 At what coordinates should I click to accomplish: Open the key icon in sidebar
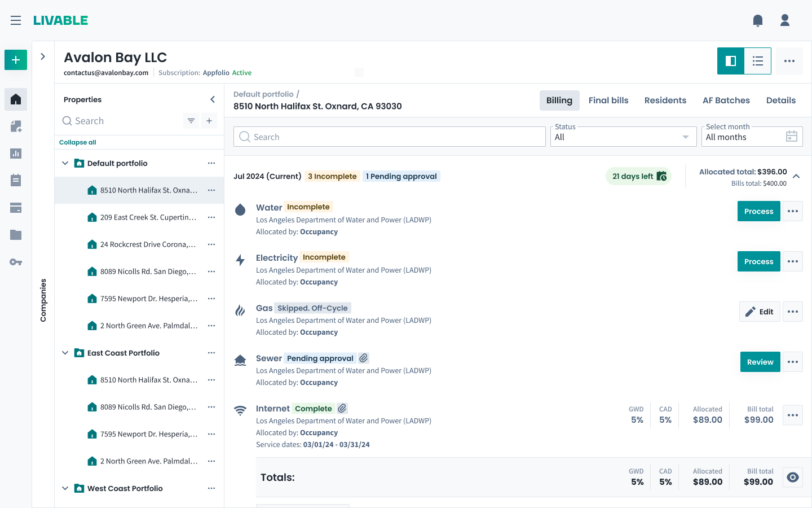[x=16, y=262]
